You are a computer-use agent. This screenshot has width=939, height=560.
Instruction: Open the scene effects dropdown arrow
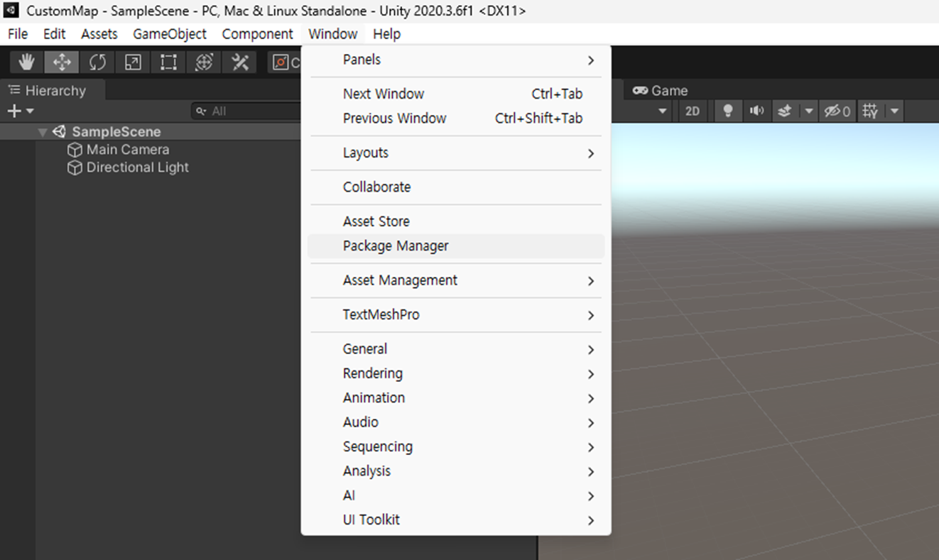[x=808, y=111]
